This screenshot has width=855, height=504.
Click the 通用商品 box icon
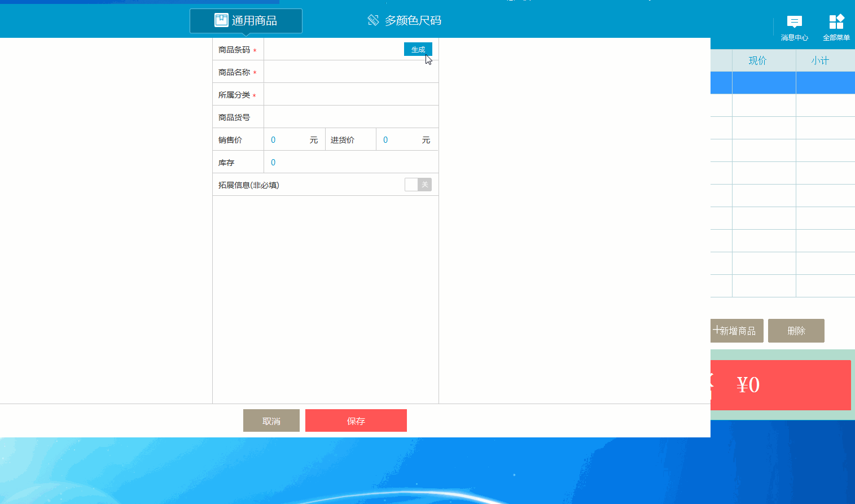pyautogui.click(x=221, y=20)
